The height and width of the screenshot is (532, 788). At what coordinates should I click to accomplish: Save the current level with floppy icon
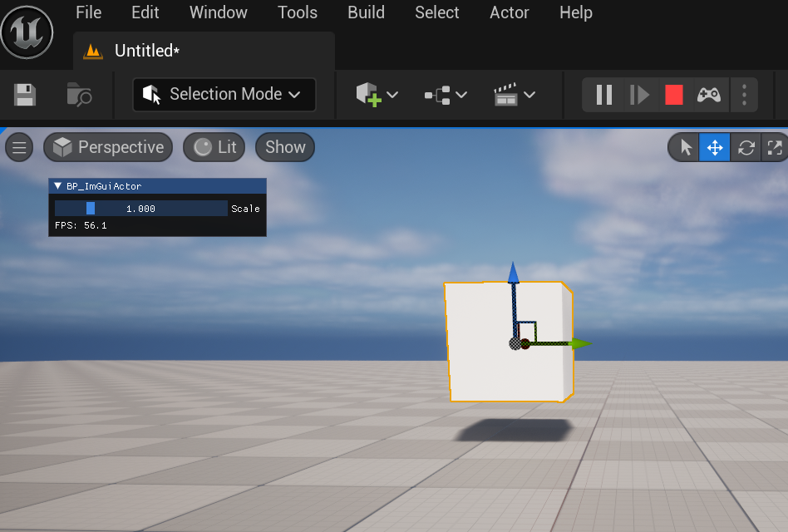25,95
